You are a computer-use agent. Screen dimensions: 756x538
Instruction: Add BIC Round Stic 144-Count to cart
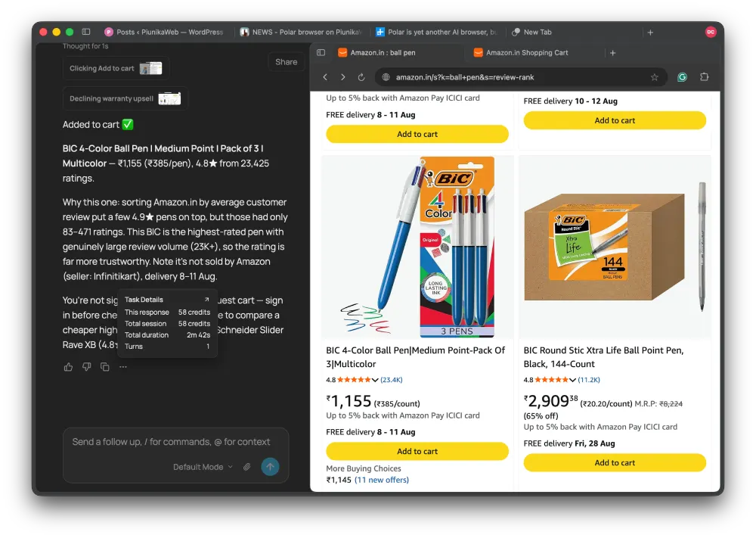(x=615, y=463)
